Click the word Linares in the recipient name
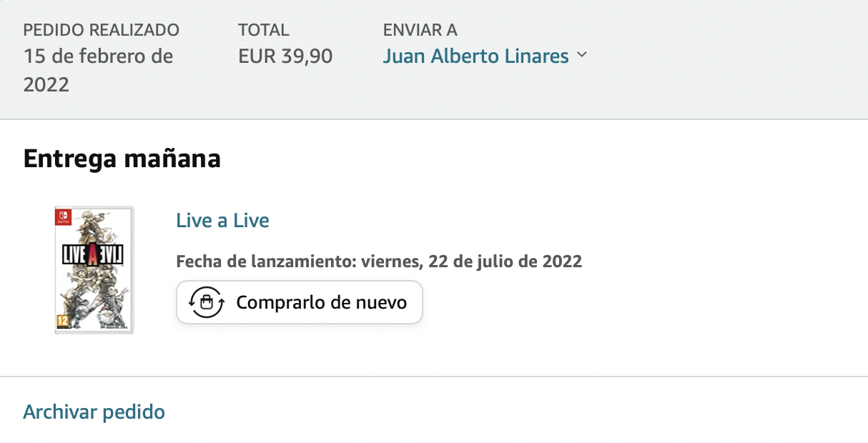The image size is (868, 443). (535, 56)
